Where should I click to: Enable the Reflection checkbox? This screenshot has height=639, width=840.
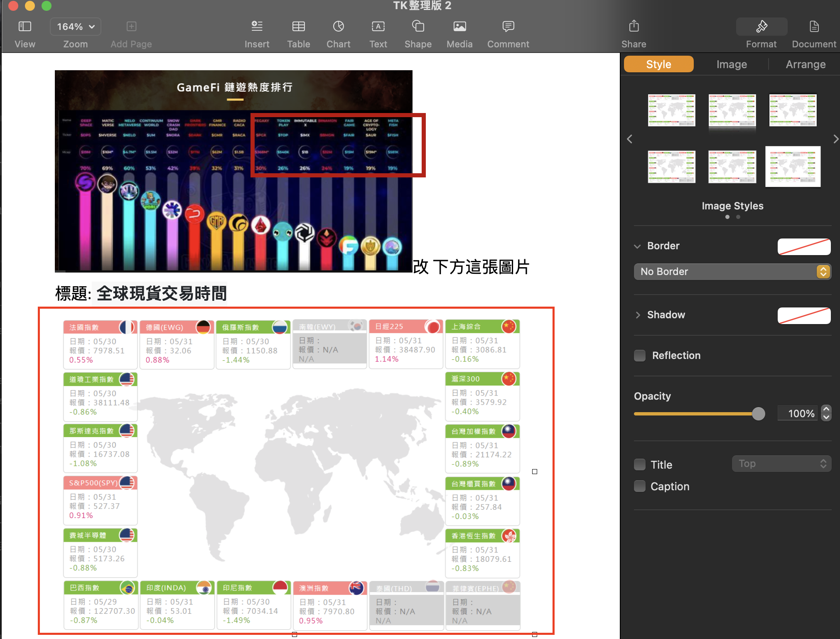[x=640, y=356]
